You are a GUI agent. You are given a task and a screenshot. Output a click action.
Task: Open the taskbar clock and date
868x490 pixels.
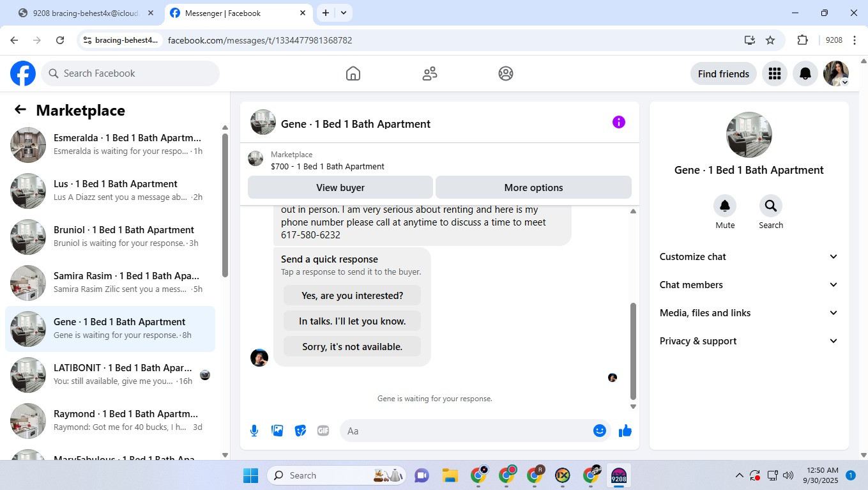coord(822,475)
